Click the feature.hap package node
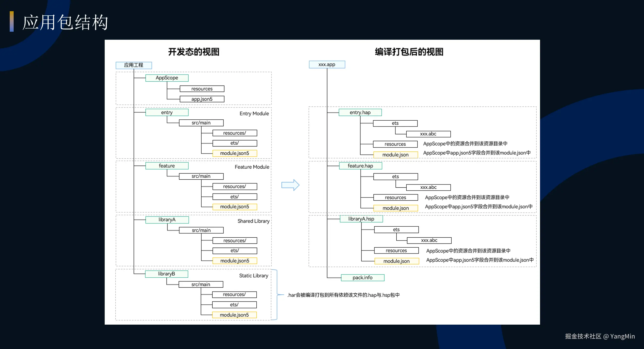 pos(360,166)
